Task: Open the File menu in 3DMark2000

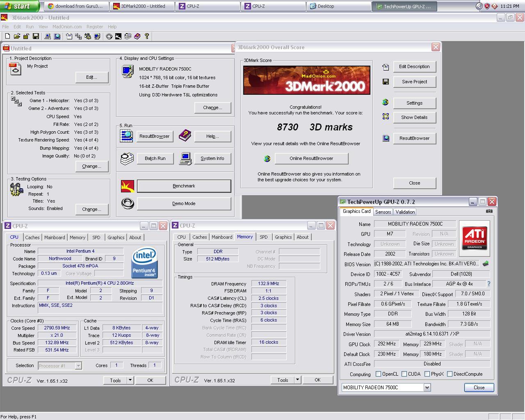Action: pyautogui.click(x=5, y=27)
